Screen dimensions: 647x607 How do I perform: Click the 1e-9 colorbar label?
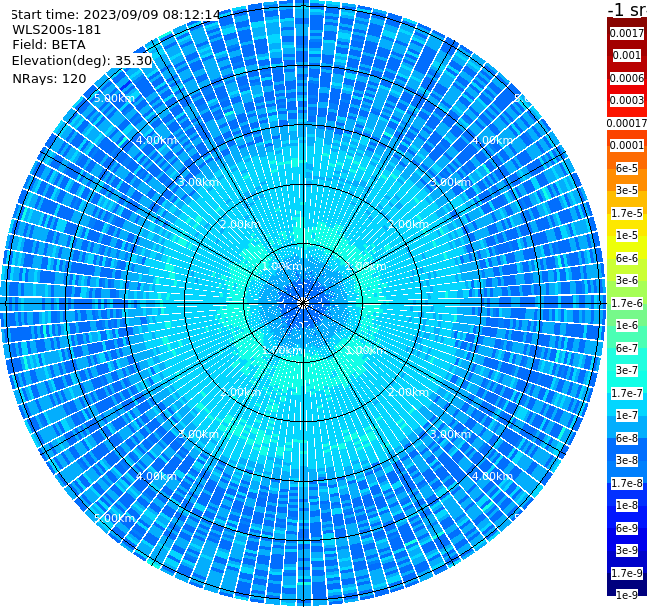click(627, 595)
